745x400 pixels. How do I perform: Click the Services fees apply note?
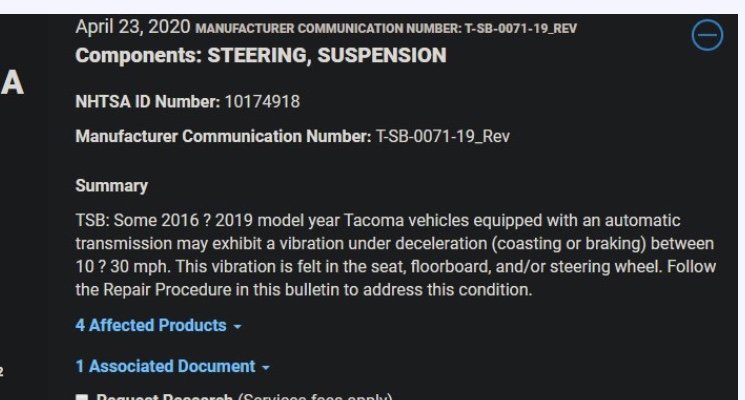point(315,397)
